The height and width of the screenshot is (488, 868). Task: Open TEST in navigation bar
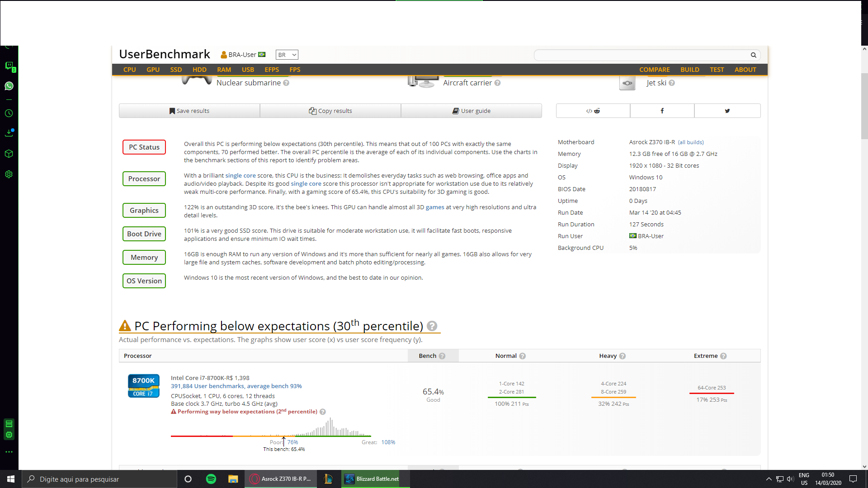pyautogui.click(x=717, y=70)
